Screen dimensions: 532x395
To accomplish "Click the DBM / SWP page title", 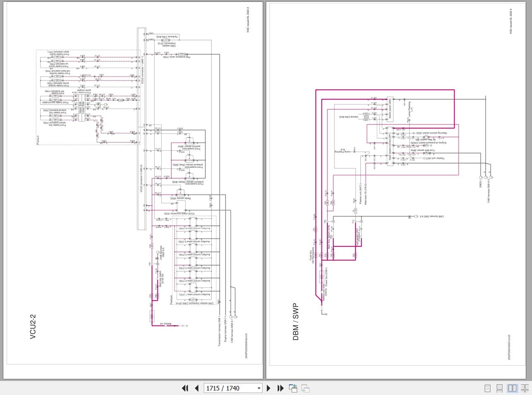I will 296,322.
